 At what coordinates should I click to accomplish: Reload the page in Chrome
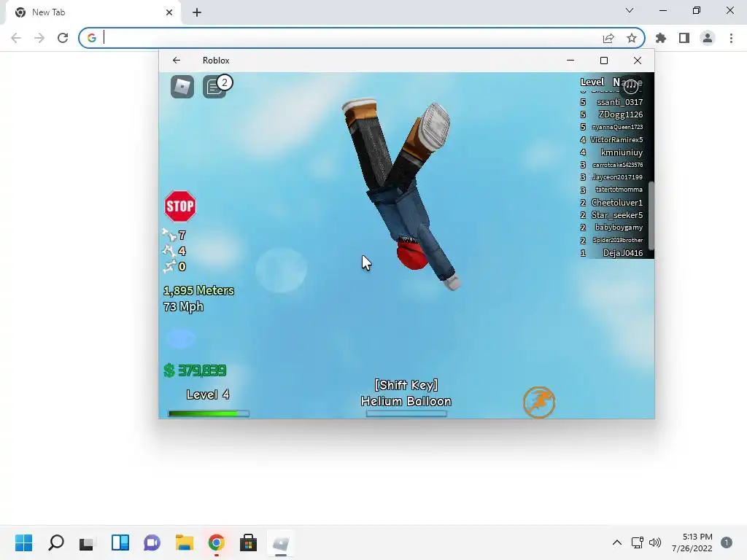63,38
